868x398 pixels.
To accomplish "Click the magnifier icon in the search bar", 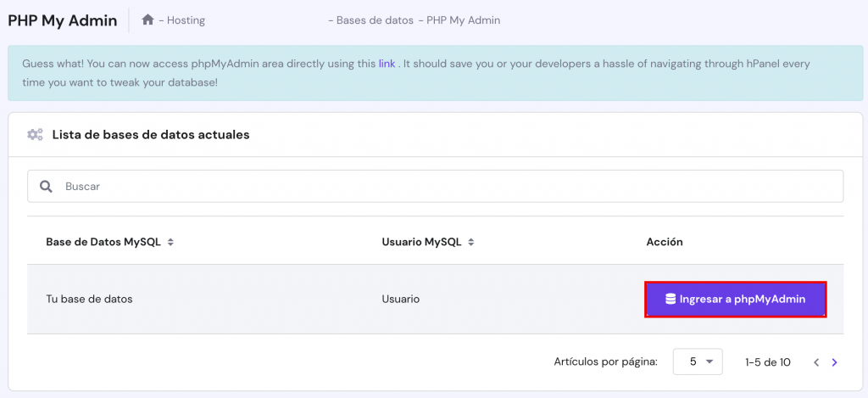I will point(47,186).
